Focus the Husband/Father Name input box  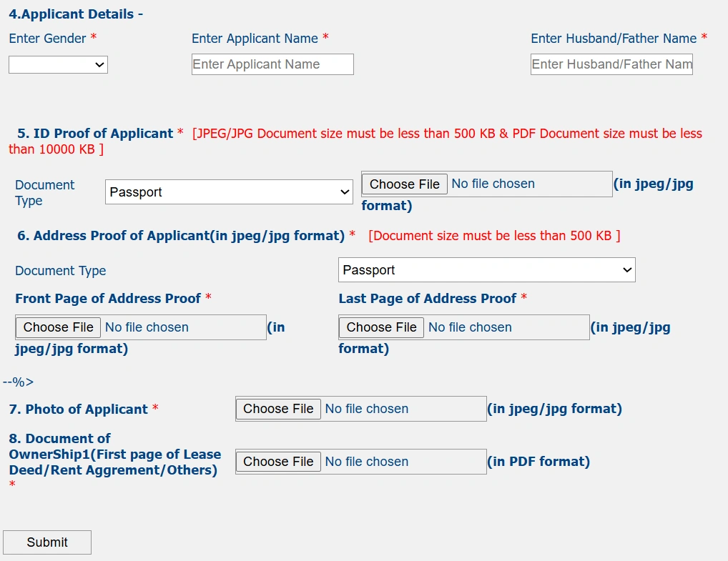611,64
